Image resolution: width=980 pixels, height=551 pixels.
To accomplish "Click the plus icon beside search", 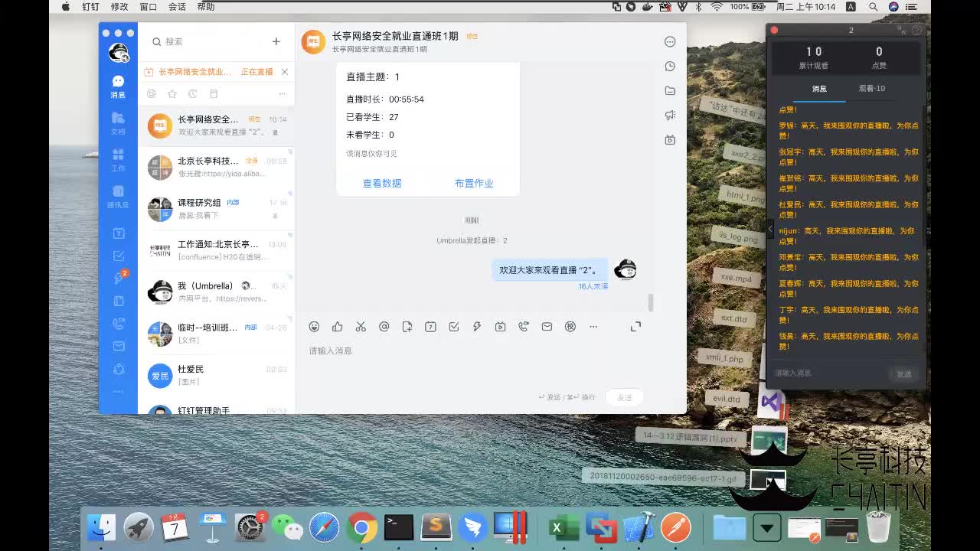I will [276, 41].
